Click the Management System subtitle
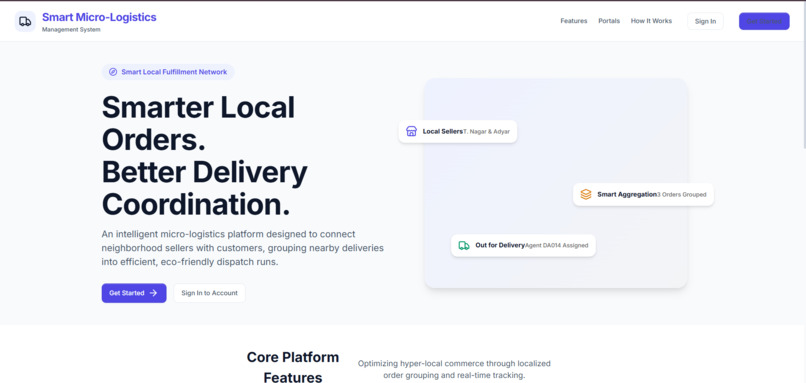Image resolution: width=806 pixels, height=383 pixels. 71,30
